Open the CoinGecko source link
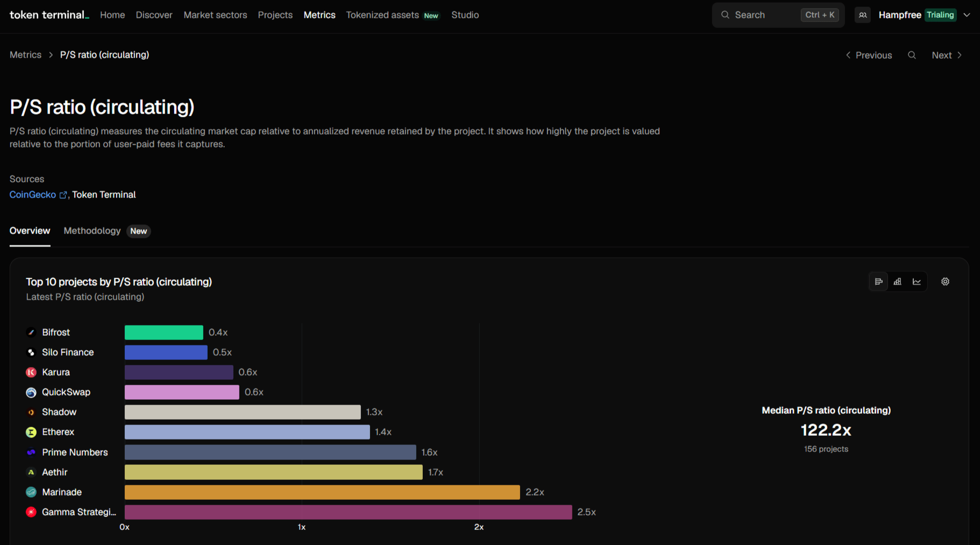The height and width of the screenshot is (545, 980). coord(33,195)
